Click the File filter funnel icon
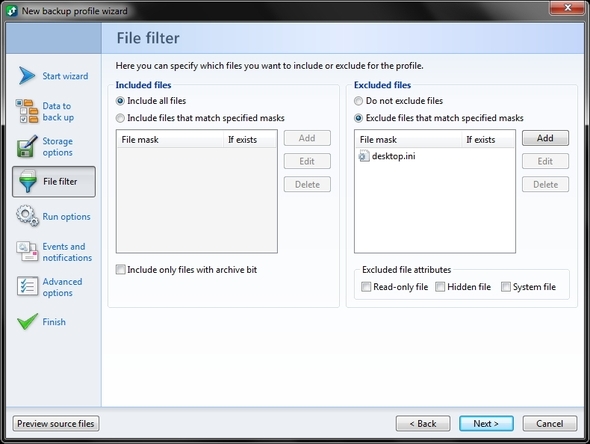Image resolution: width=590 pixels, height=444 pixels. point(27,181)
